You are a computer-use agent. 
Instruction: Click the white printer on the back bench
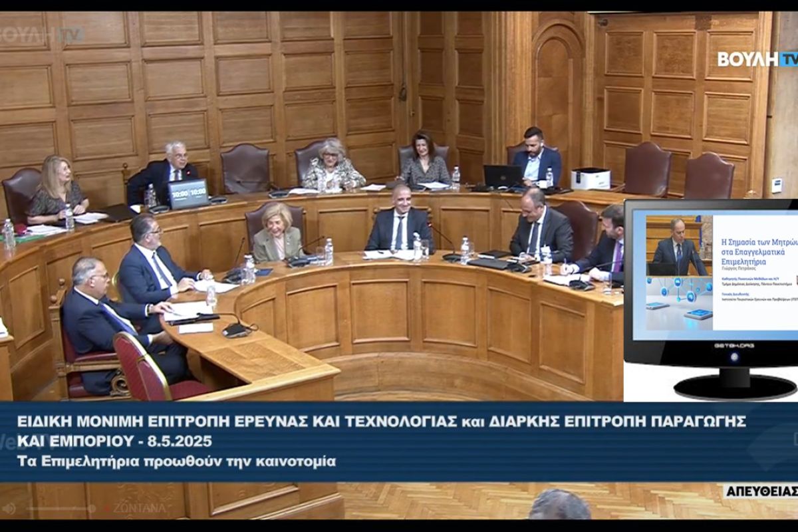590,178
